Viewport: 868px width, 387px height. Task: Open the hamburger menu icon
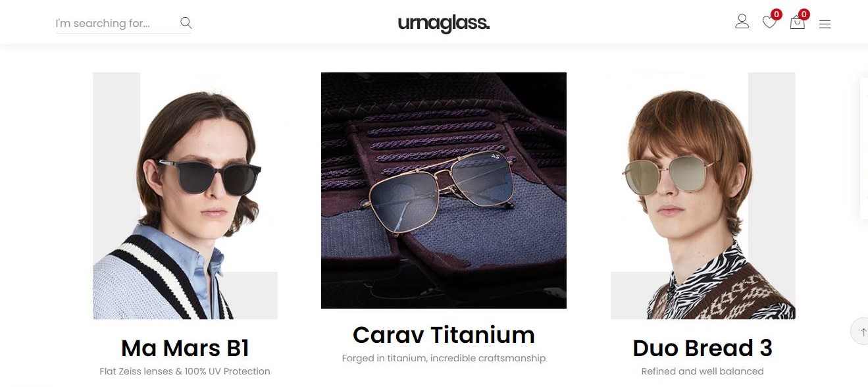click(825, 24)
